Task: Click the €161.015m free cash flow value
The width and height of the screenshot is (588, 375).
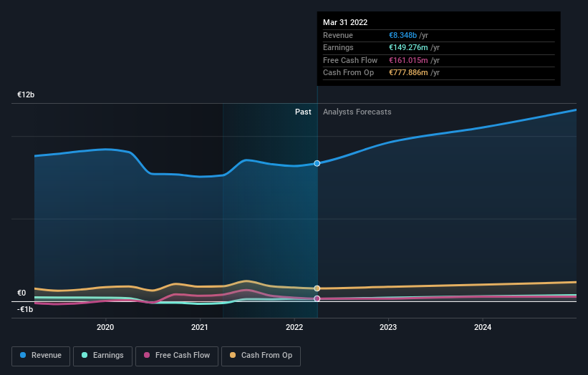Action: pos(408,60)
